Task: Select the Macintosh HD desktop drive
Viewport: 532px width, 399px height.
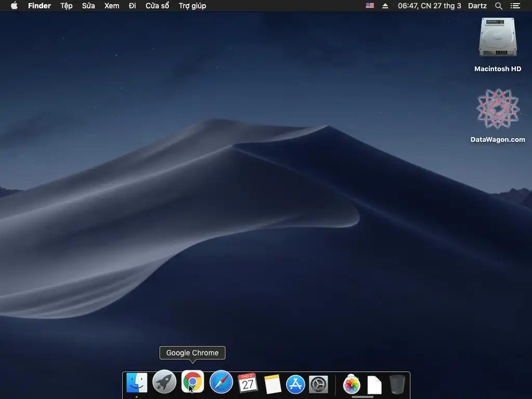Action: pos(498,45)
